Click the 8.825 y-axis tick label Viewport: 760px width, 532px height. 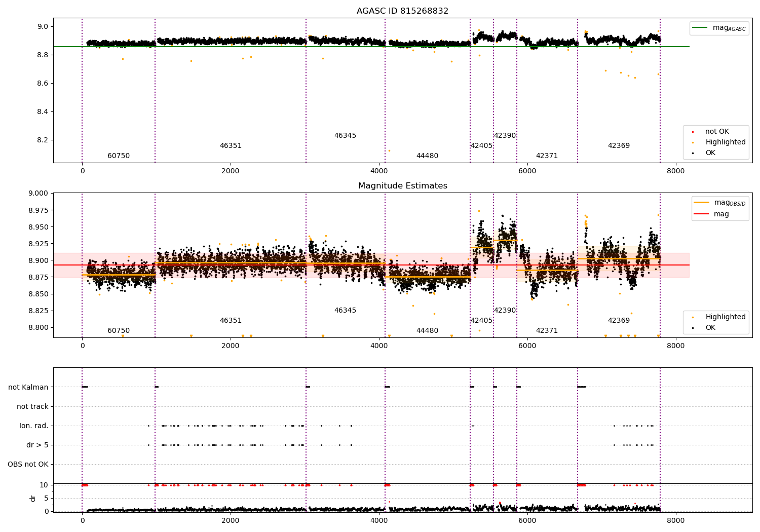[x=39, y=311]
